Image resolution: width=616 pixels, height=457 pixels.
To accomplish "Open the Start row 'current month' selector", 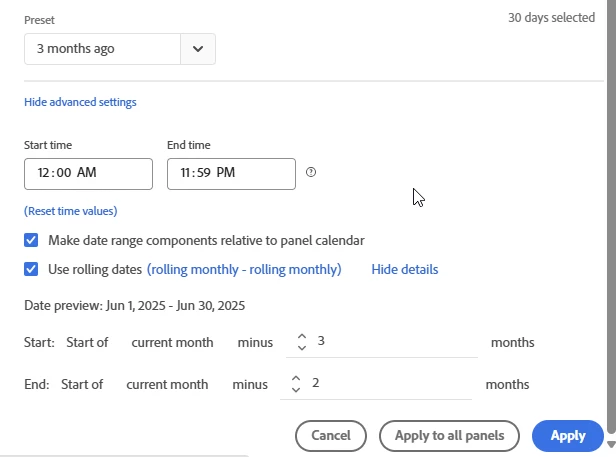I will click(x=172, y=342).
